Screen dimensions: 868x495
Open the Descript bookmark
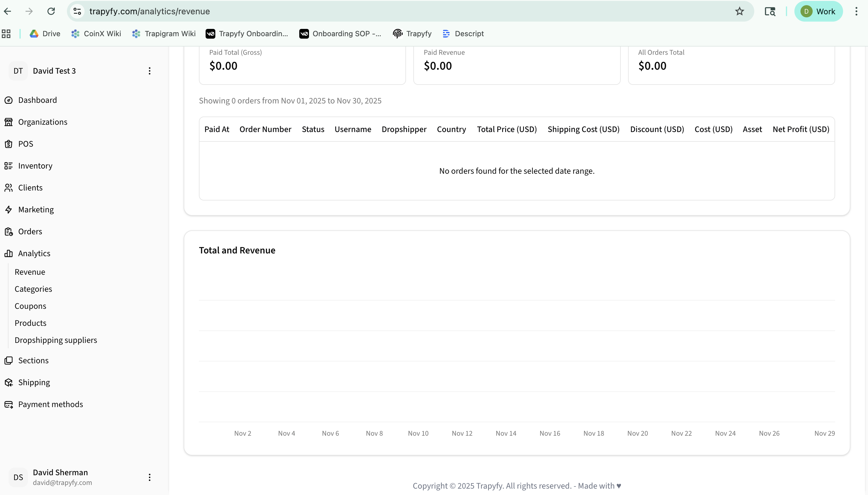tap(463, 34)
